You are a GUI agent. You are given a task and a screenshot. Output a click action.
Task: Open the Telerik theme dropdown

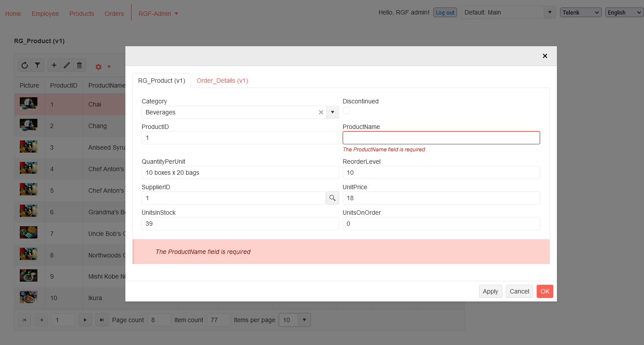pyautogui.click(x=581, y=12)
